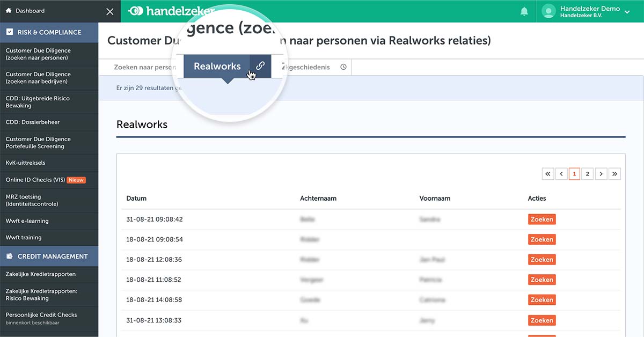Click the user avatar icon
The image size is (644, 337).
[x=548, y=11]
